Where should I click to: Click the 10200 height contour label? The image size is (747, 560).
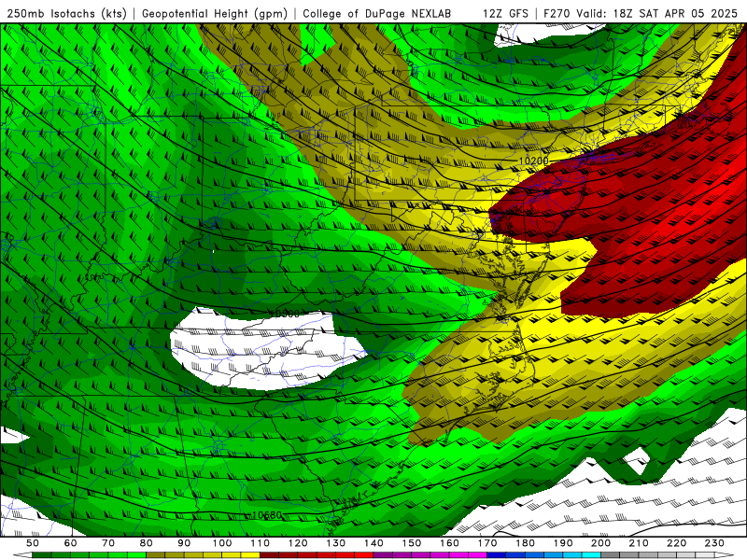(533, 161)
